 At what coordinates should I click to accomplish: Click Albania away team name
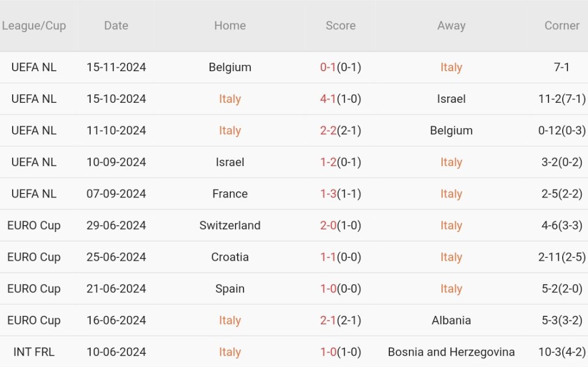[451, 320]
